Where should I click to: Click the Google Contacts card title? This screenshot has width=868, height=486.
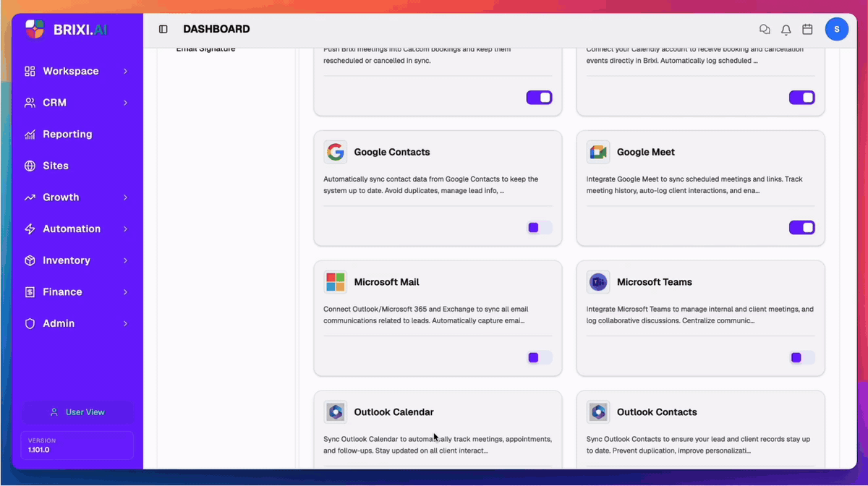tap(392, 152)
